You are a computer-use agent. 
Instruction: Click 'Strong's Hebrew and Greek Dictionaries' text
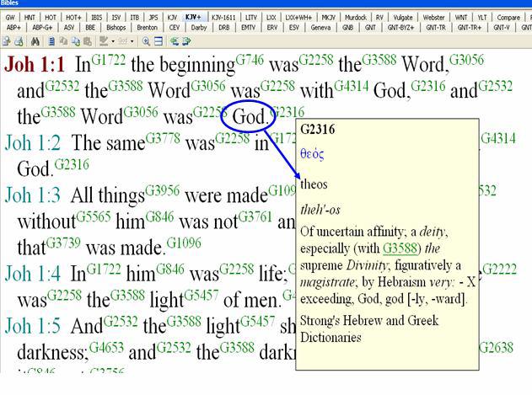coord(369,328)
